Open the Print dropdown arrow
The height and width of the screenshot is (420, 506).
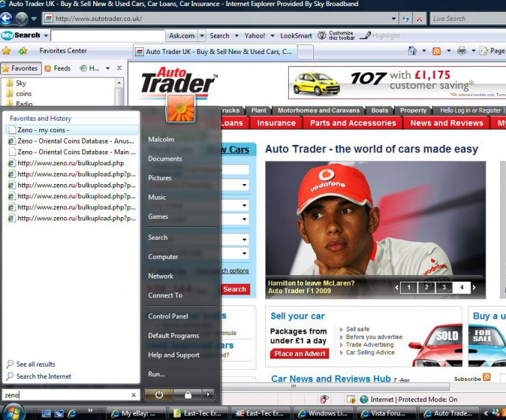474,51
